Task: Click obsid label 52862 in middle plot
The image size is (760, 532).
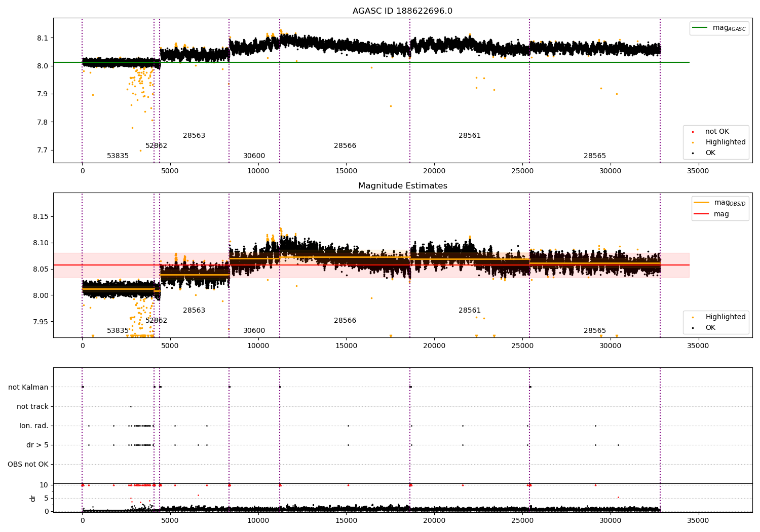Action: (156, 321)
